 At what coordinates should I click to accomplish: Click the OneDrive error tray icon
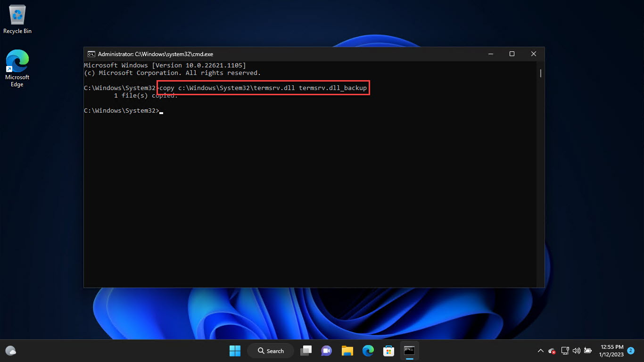click(x=552, y=351)
